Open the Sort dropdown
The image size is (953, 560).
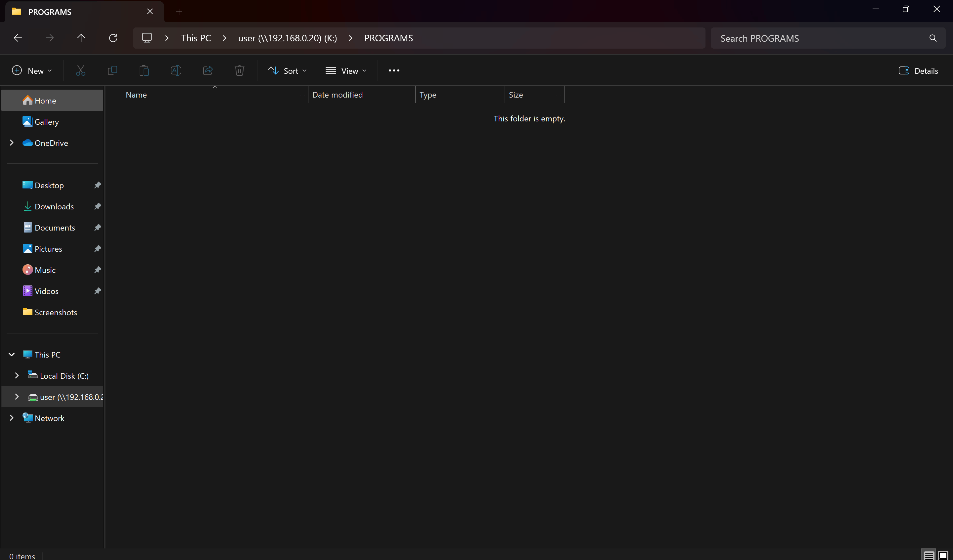pos(287,71)
